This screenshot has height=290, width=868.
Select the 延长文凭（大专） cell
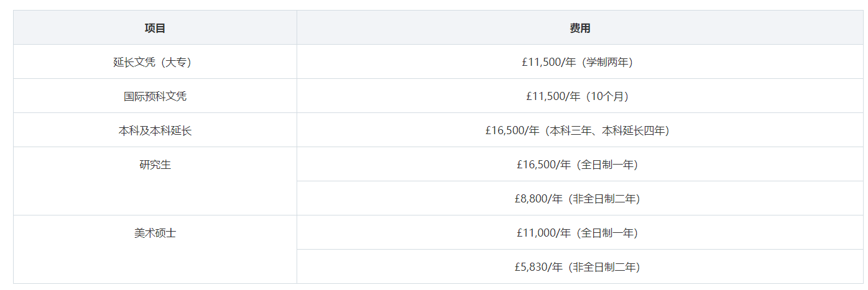(155, 62)
